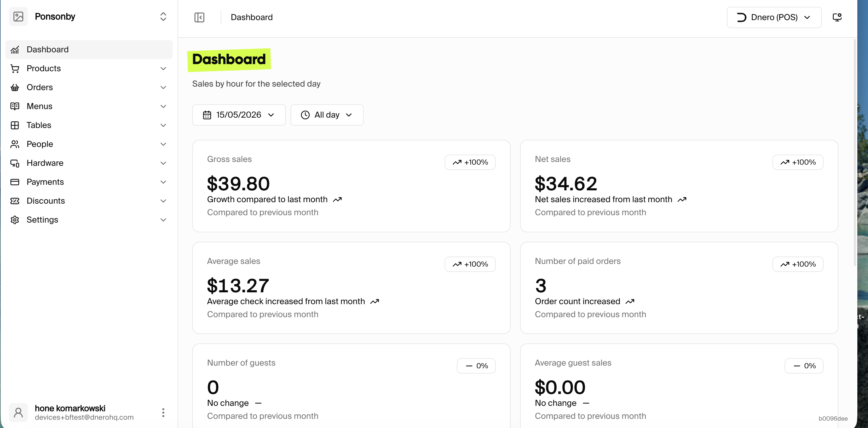The width and height of the screenshot is (868, 428).
Task: Click the calendar icon in date picker
Action: (207, 115)
